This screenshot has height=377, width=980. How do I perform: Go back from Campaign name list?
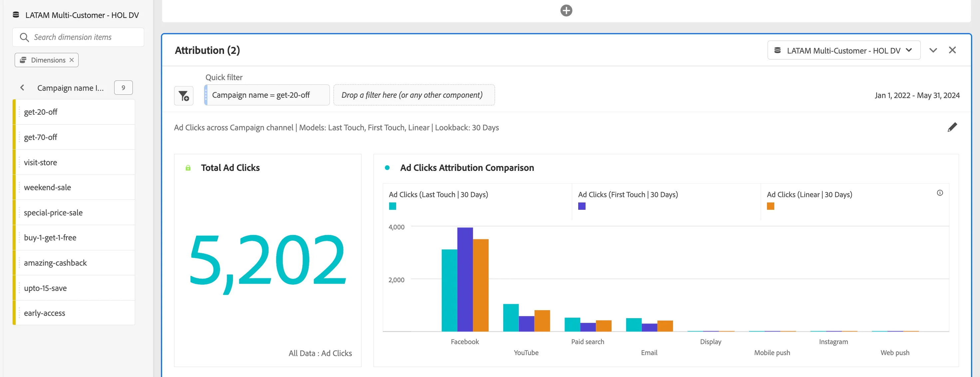tap(22, 88)
